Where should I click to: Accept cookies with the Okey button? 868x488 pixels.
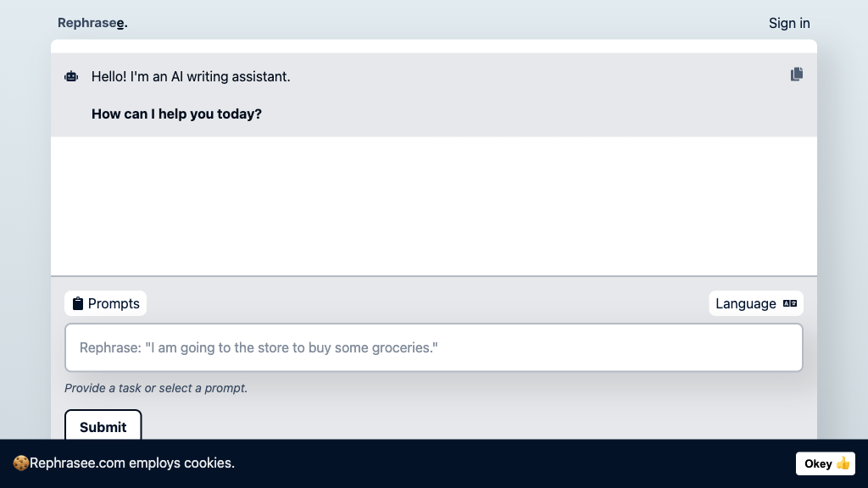(826, 463)
